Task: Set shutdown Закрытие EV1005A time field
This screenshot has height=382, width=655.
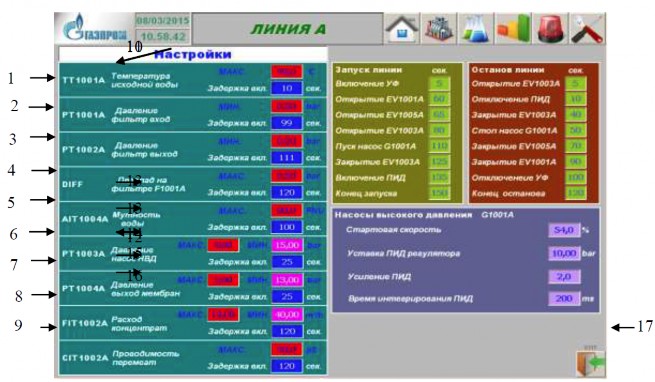Action: click(x=576, y=146)
